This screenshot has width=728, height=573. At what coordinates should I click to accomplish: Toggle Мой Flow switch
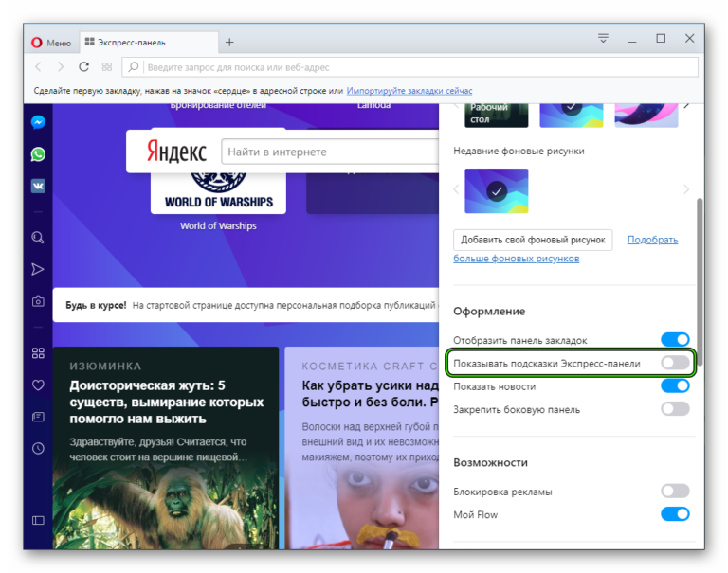675,514
